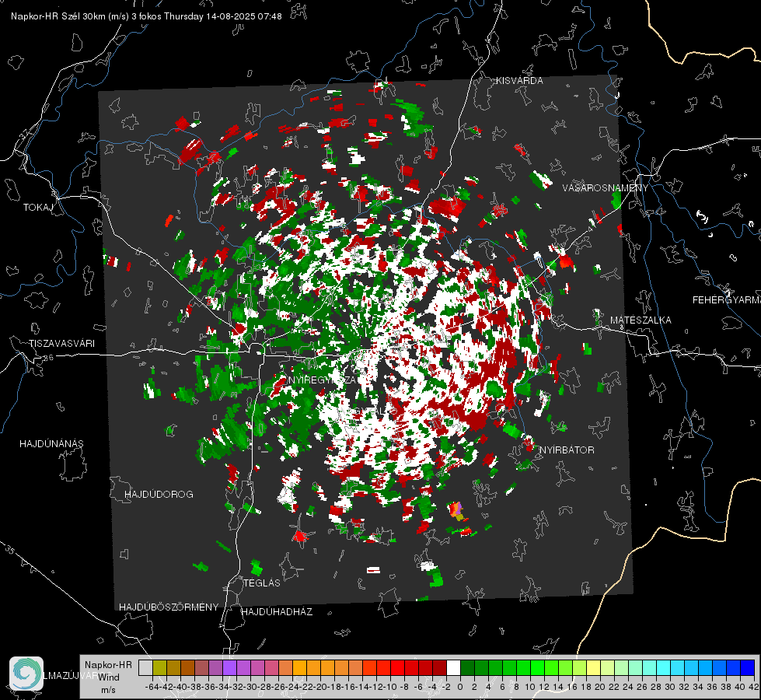Click the road number '36' near Tiszavasvári
761x700 pixels.
(48, 358)
